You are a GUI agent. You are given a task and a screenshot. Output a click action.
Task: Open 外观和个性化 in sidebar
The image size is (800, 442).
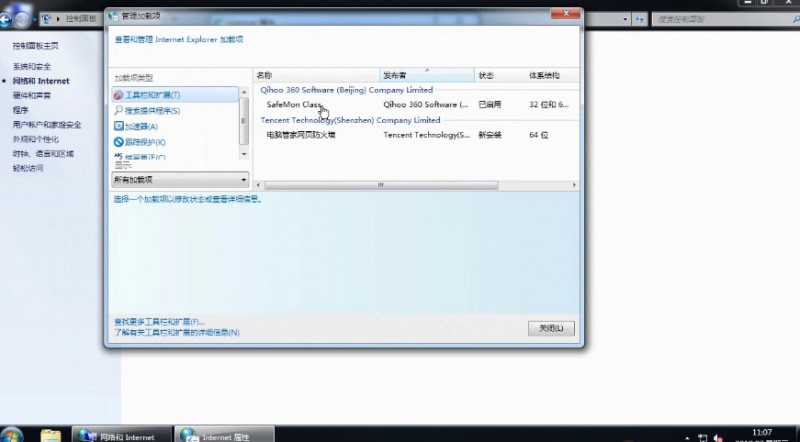(x=36, y=139)
